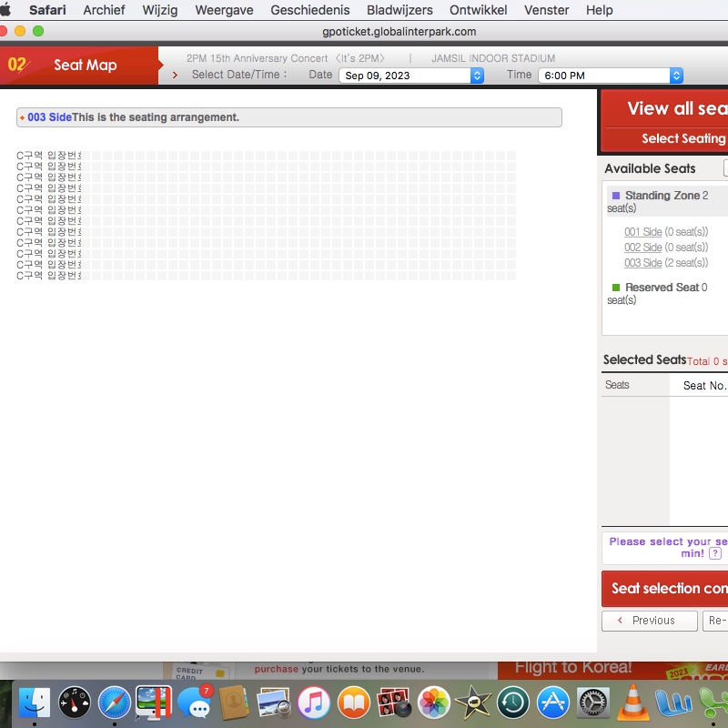Click the Safari compass icon in Dock

115,702
